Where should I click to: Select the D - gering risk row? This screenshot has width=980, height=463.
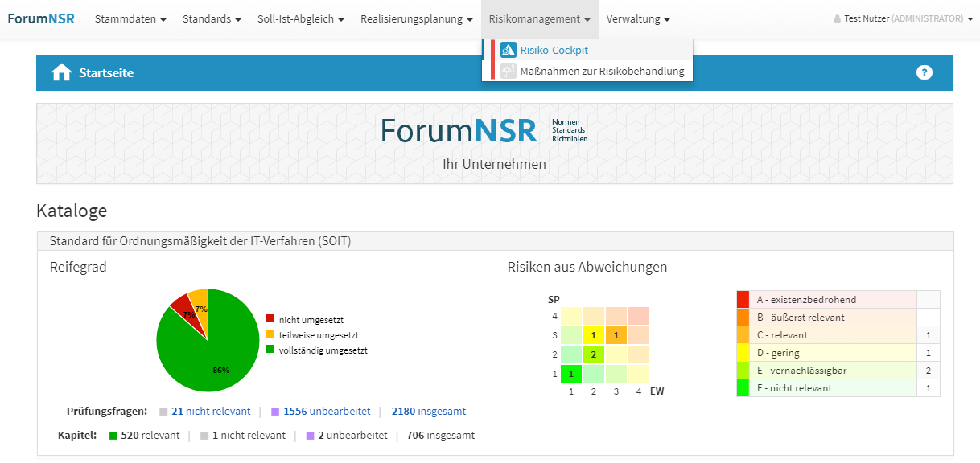[x=838, y=352]
